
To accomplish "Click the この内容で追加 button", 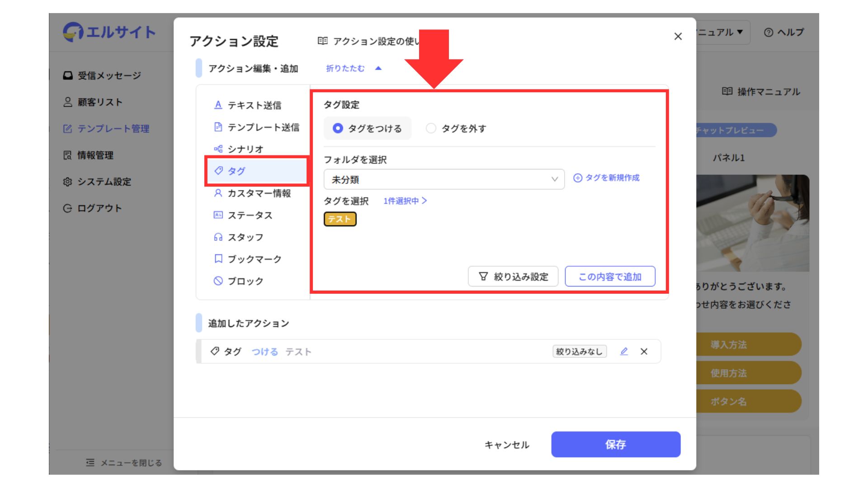I will point(610,277).
